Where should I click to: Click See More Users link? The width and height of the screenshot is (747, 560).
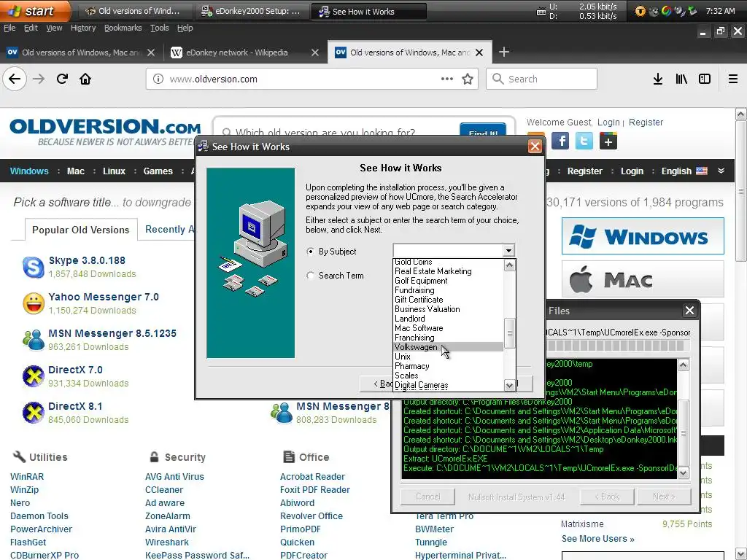click(597, 539)
